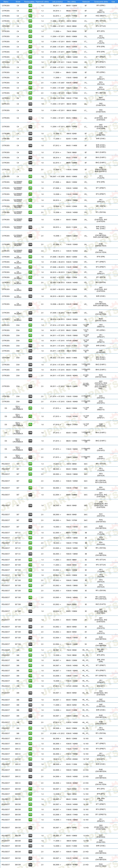Click petrol icon in Citroen C4 RFK (EW10J4S) row
This screenshot has width=118, height=868.
click(30, 98)
